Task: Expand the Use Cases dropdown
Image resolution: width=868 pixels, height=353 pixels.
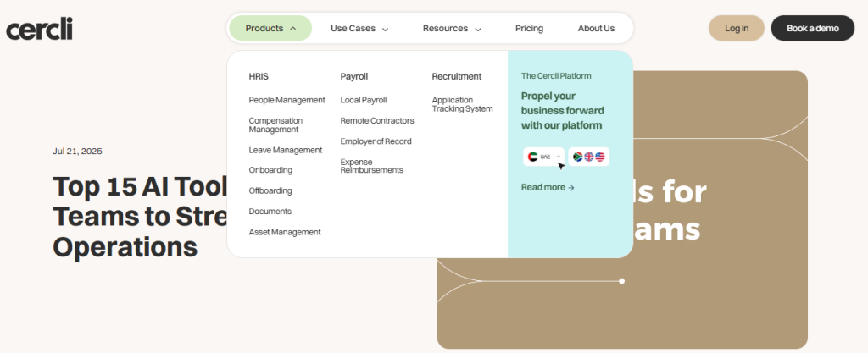Action: point(359,28)
